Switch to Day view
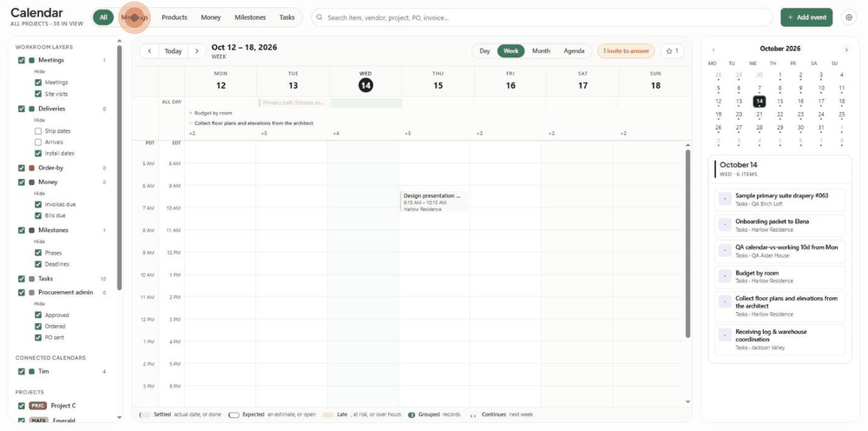 click(x=485, y=51)
